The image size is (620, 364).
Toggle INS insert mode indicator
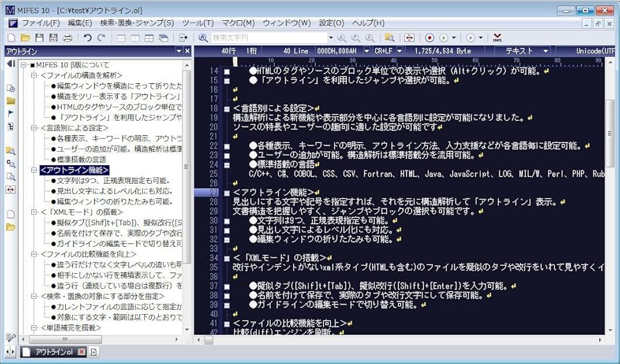click(x=497, y=38)
